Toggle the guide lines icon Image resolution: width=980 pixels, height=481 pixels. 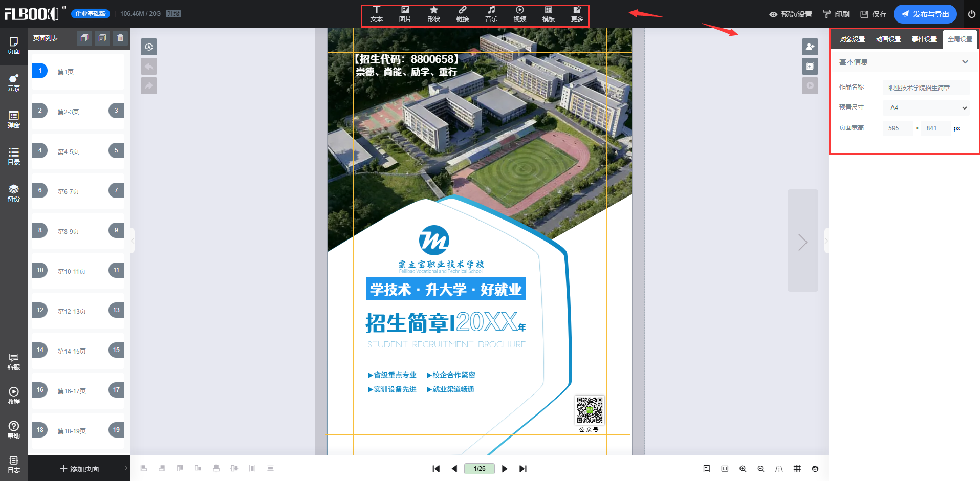(x=779, y=469)
